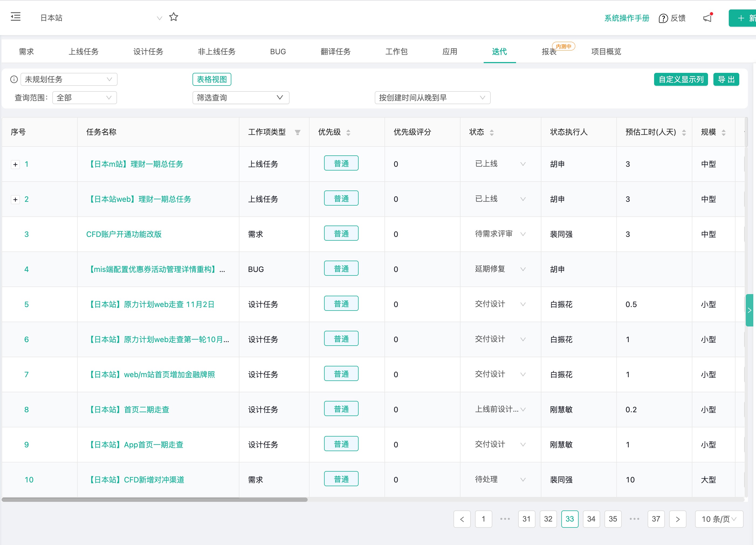756x545 pixels.
Task: Jump forward pages with right ellipsis
Action: (634, 519)
